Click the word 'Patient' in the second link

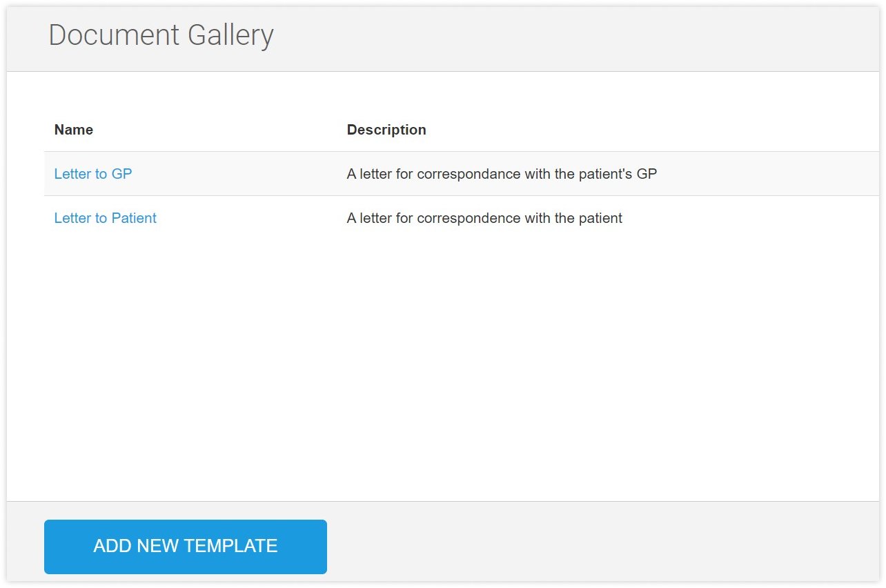(134, 218)
